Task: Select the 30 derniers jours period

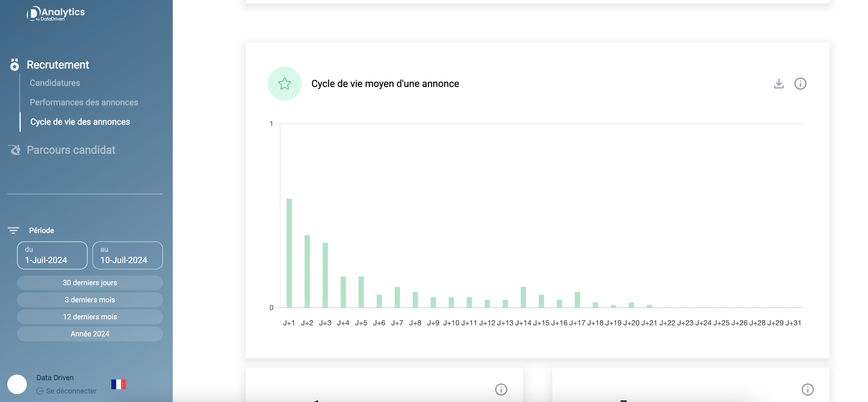Action: click(90, 283)
